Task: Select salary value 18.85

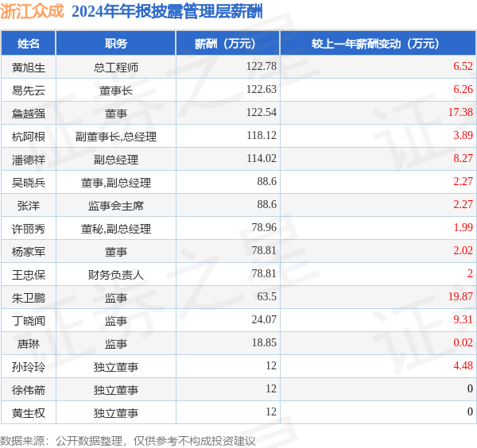Action: [264, 343]
